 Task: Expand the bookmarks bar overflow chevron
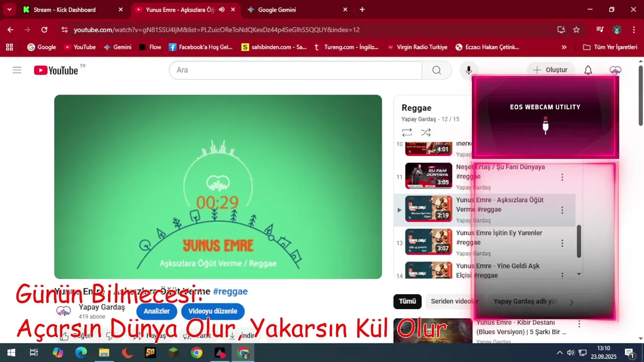(x=563, y=47)
